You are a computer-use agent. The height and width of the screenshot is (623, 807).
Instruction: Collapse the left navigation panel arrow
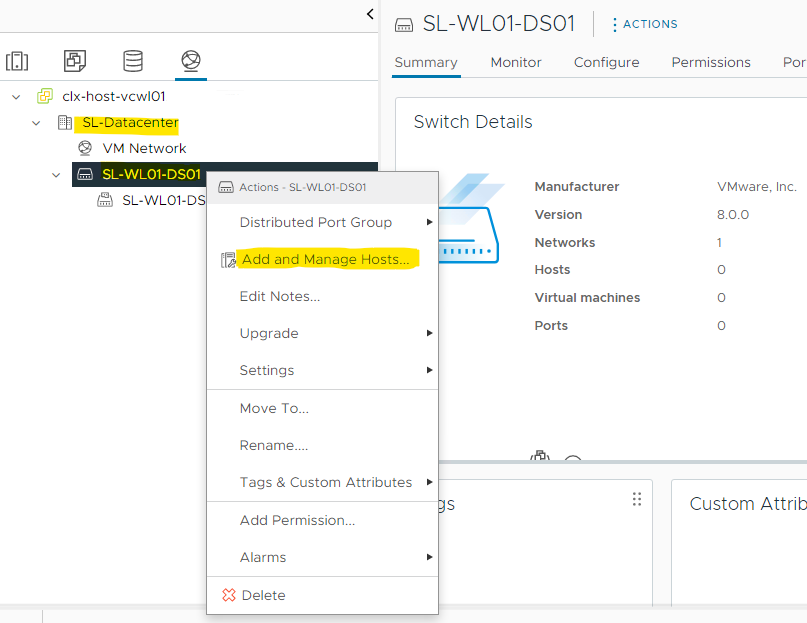370,14
